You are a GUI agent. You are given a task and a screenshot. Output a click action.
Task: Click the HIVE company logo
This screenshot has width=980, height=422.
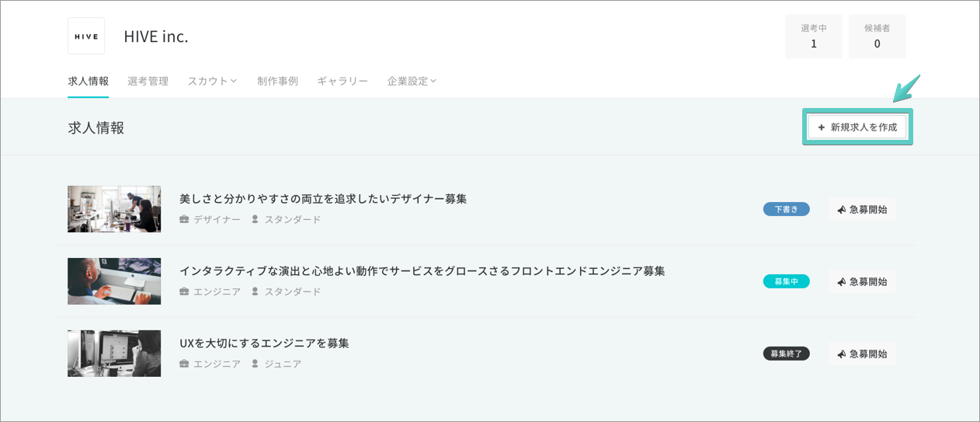click(86, 36)
